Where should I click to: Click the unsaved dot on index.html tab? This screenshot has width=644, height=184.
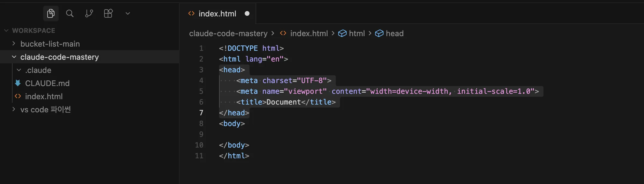click(247, 13)
